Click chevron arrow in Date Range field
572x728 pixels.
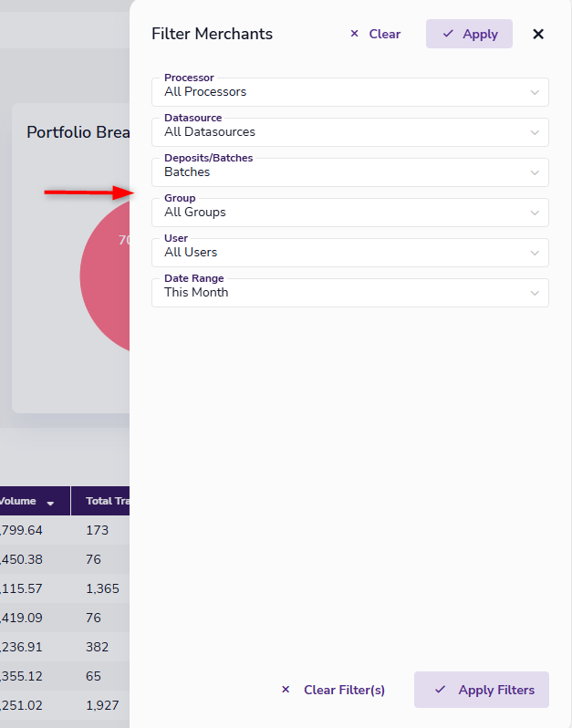pyautogui.click(x=535, y=293)
